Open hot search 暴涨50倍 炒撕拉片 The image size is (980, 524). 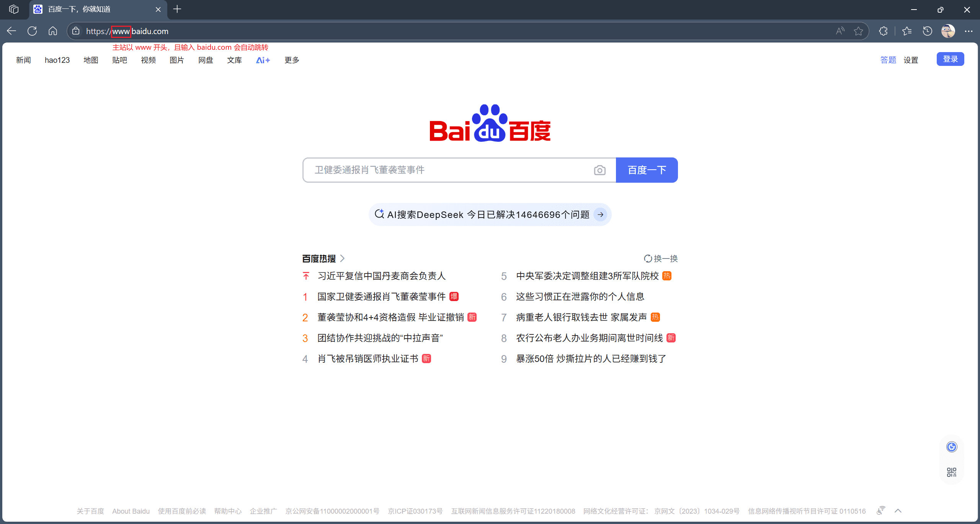591,359
